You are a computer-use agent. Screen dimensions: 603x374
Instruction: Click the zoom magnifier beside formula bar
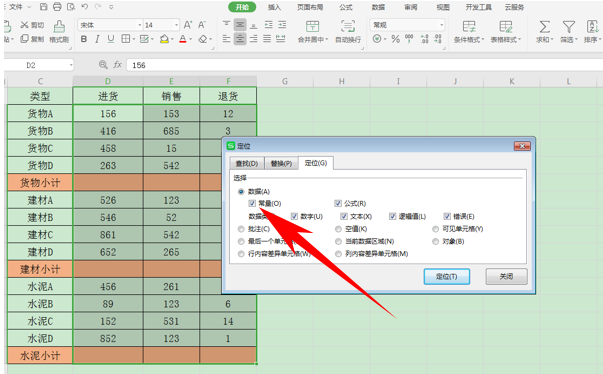click(x=103, y=65)
